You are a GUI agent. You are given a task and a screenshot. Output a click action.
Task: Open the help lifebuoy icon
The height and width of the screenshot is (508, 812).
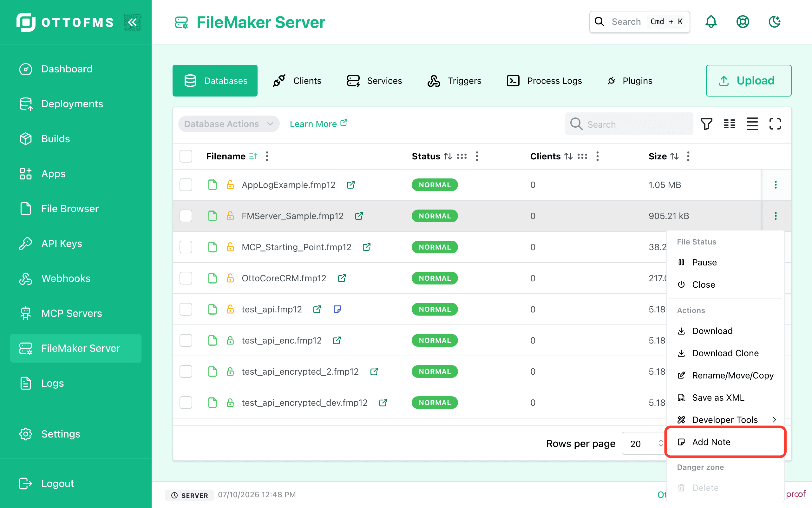(x=743, y=22)
